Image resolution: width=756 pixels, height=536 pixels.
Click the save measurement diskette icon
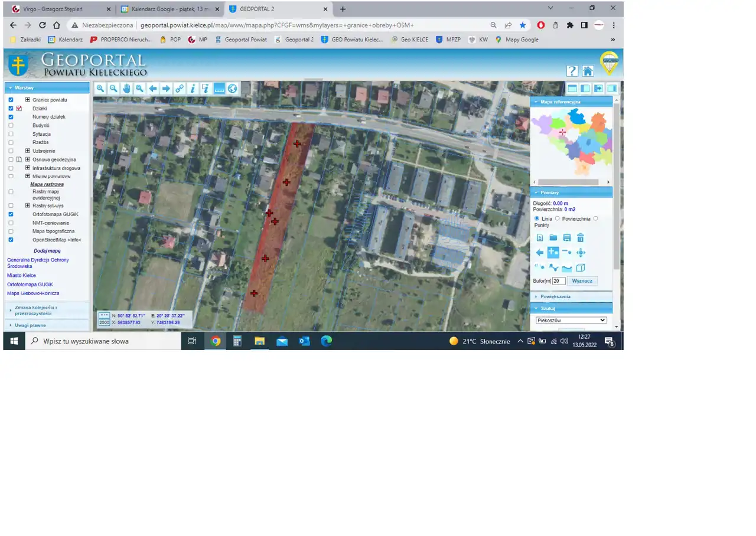(x=567, y=238)
